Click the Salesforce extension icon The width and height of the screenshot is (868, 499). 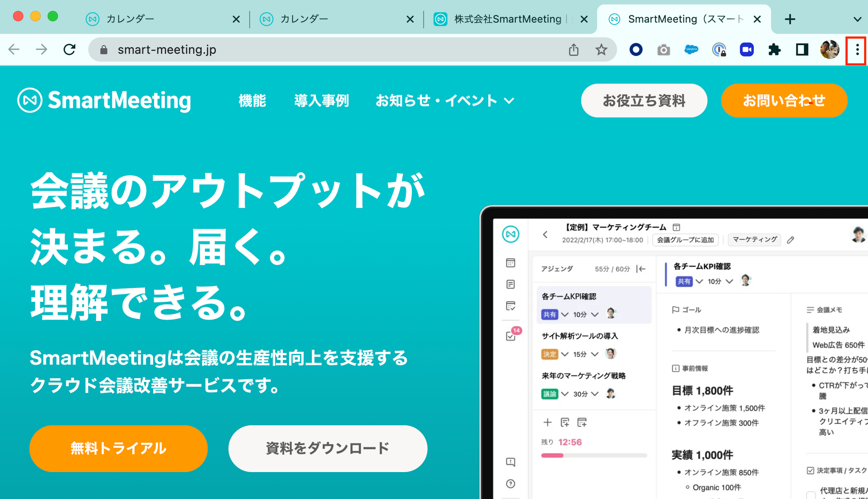tap(691, 50)
